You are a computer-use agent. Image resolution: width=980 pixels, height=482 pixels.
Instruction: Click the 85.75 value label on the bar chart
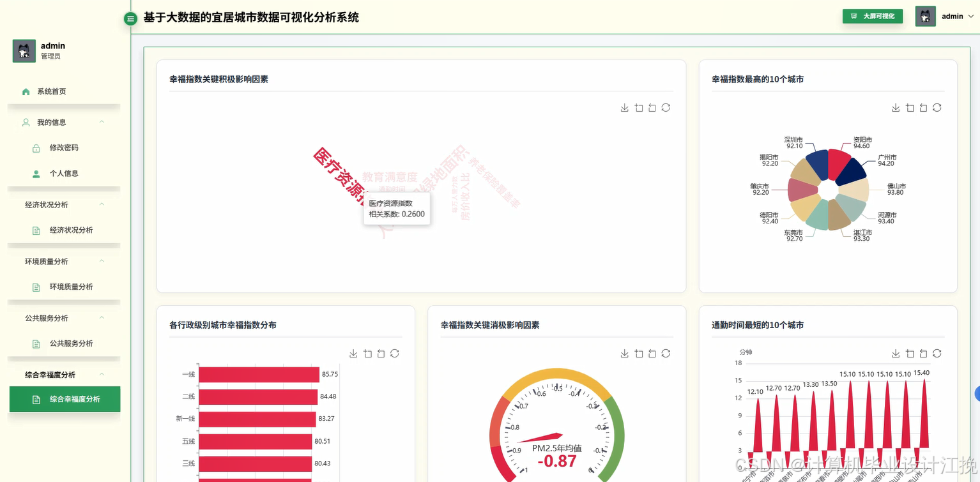(330, 375)
